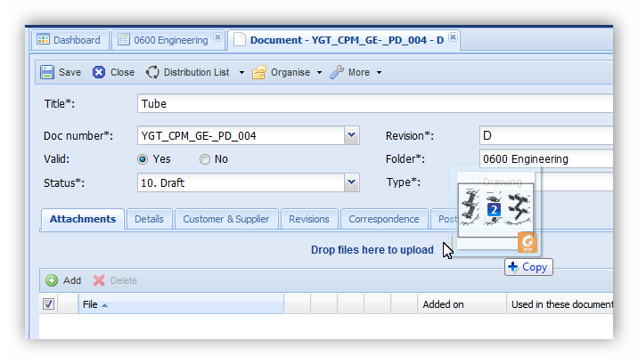The image size is (638, 364).
Task: Toggle the select-all checkbox in file grid
Action: point(49,304)
